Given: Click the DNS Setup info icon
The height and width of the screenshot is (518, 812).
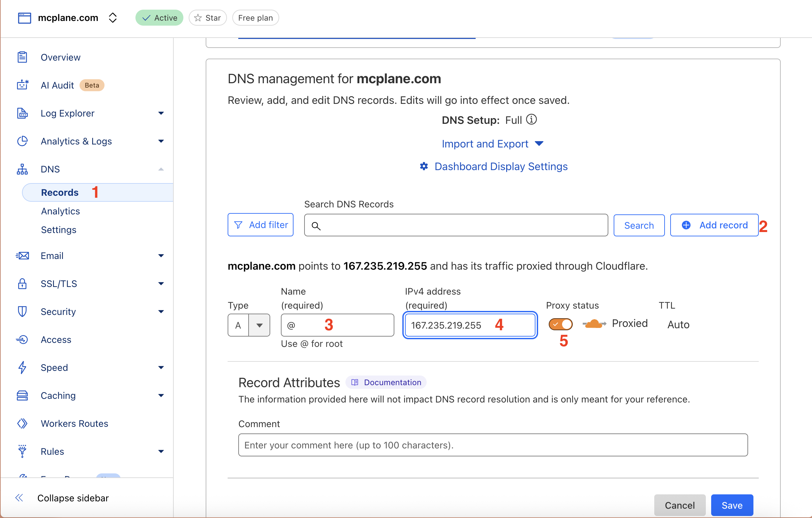Looking at the screenshot, I should (x=531, y=120).
